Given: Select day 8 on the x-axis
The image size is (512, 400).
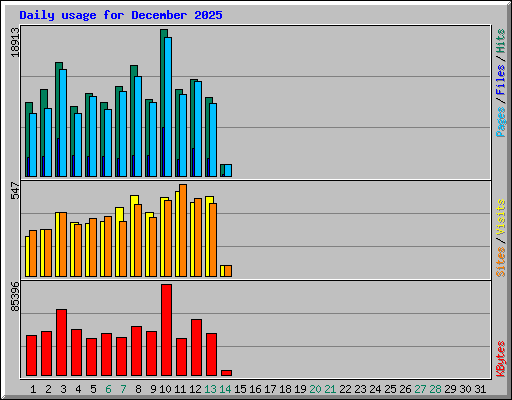Looking at the screenshot, I should coord(138,389).
